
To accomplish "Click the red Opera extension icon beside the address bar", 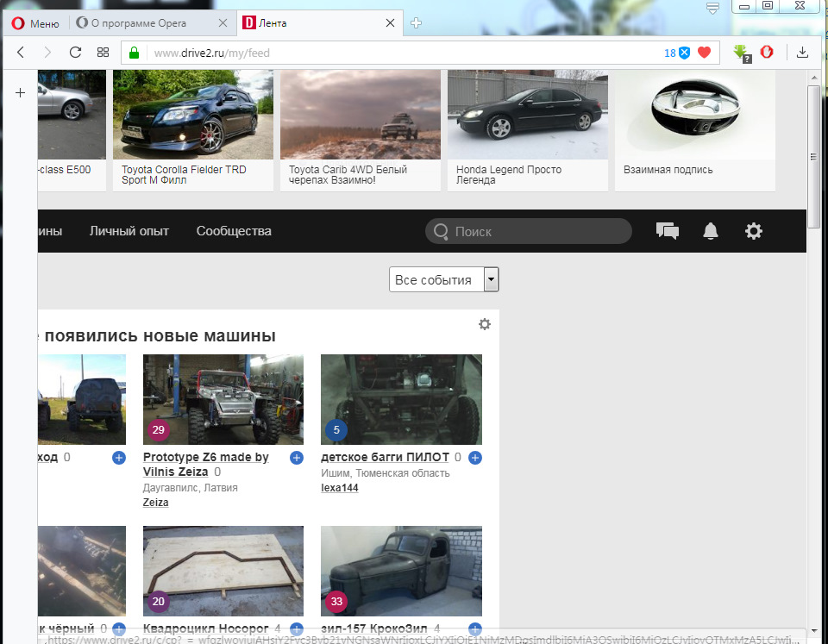I will tap(766, 52).
